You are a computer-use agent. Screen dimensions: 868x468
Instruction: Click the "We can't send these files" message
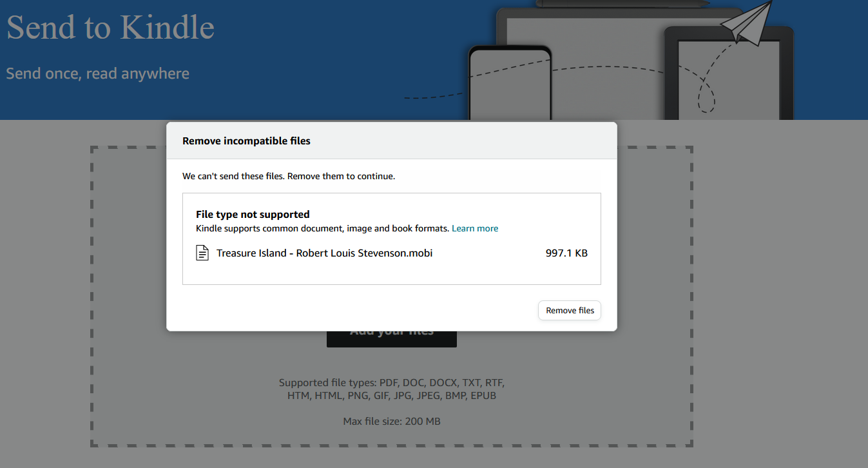pos(289,175)
